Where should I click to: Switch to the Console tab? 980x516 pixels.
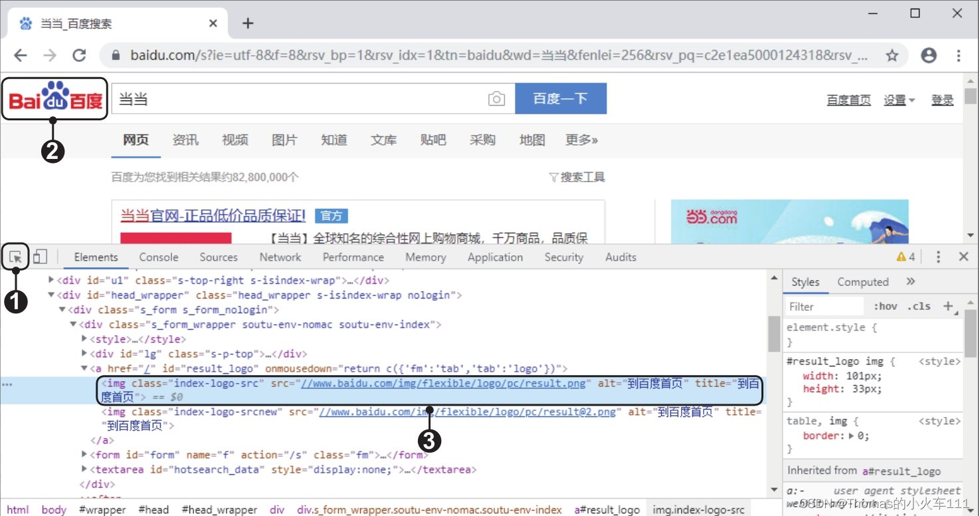(159, 257)
